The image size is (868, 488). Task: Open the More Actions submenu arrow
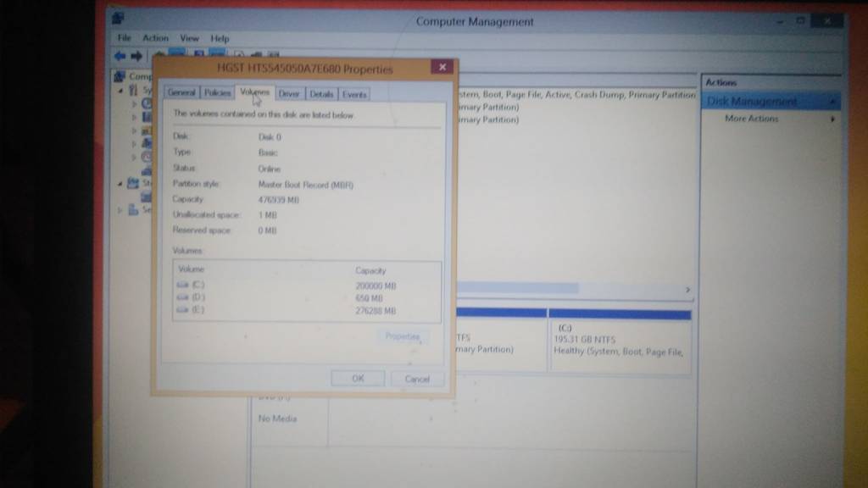(x=832, y=119)
